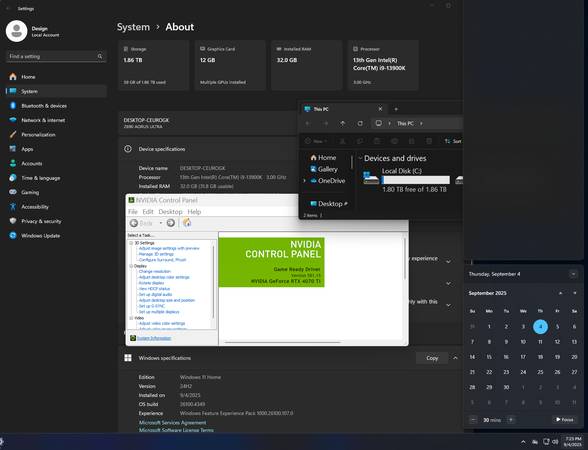Screen dimensions: 588x450
Task: Click Refresh icon in File Explorer
Action: pos(360,123)
